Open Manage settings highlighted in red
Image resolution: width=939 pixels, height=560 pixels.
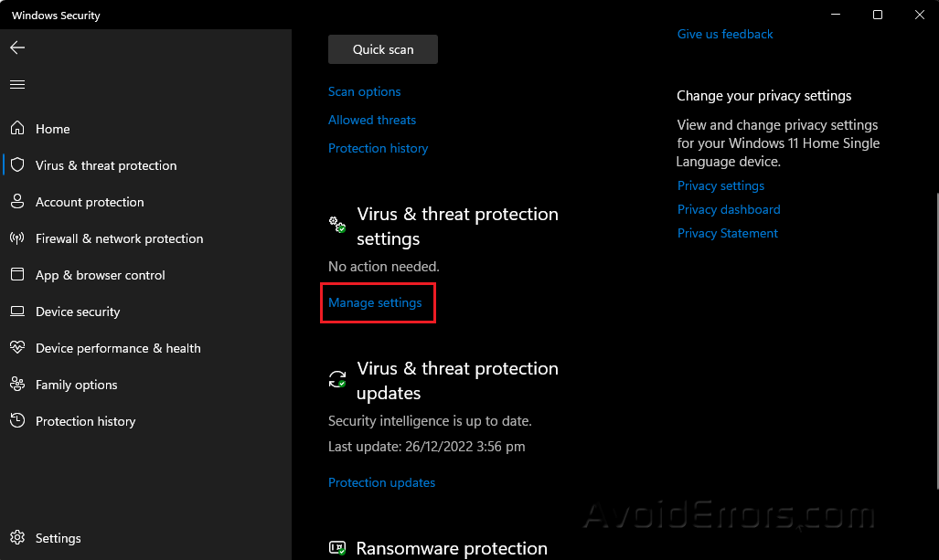pos(375,302)
